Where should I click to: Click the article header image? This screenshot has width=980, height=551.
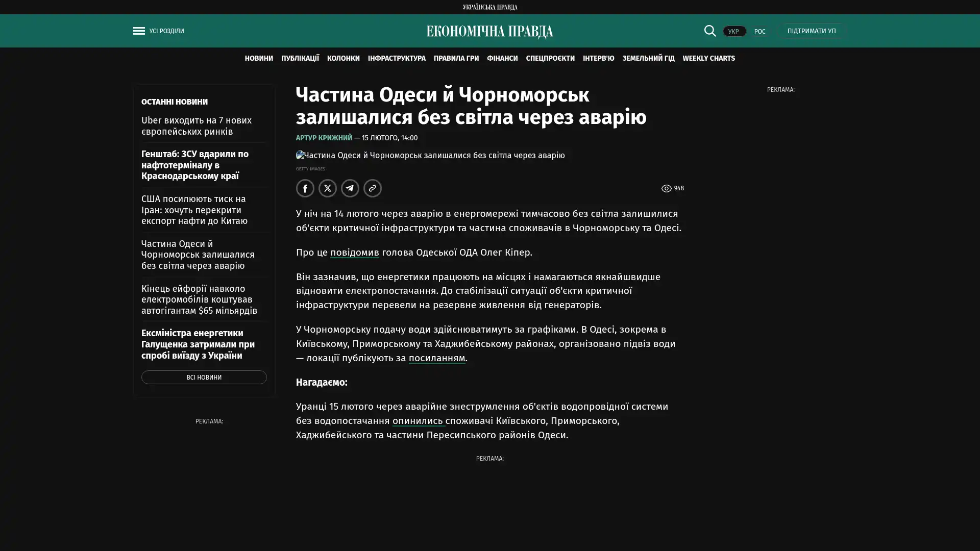tap(430, 155)
